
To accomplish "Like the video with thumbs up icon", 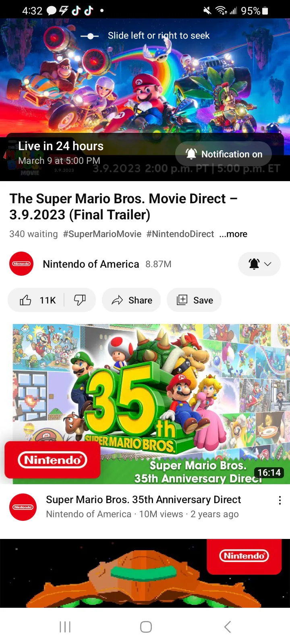I will pos(25,300).
